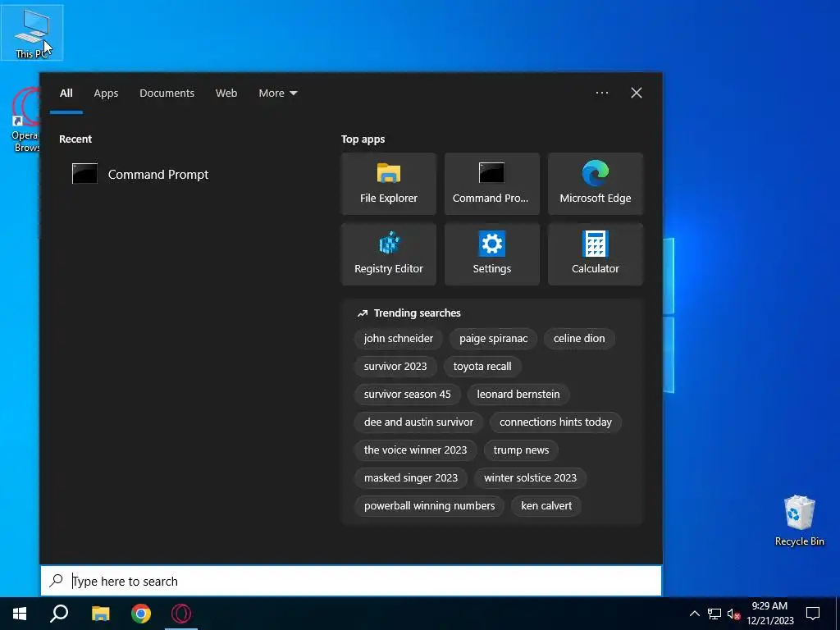Select the Recycle Bin desktop icon

[x=799, y=521]
